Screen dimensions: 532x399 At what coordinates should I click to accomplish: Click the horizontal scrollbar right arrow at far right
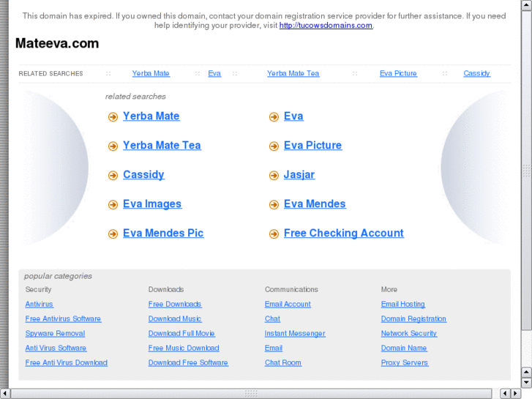click(516, 393)
